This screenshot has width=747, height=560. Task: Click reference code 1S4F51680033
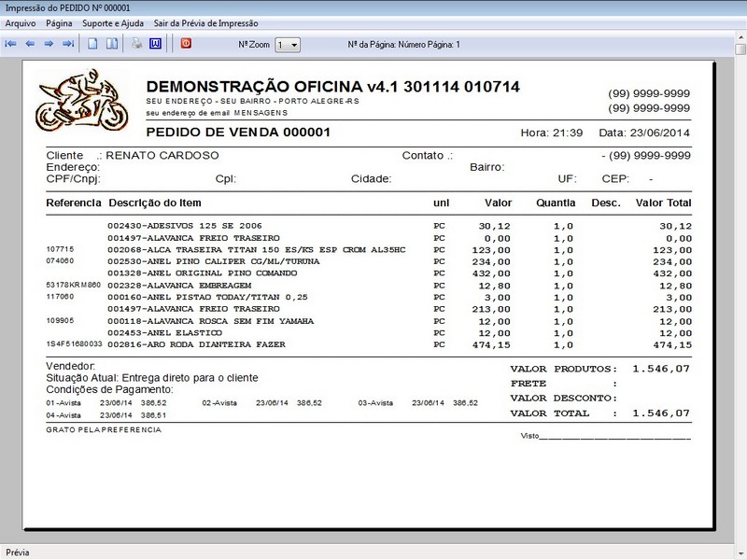(x=74, y=343)
